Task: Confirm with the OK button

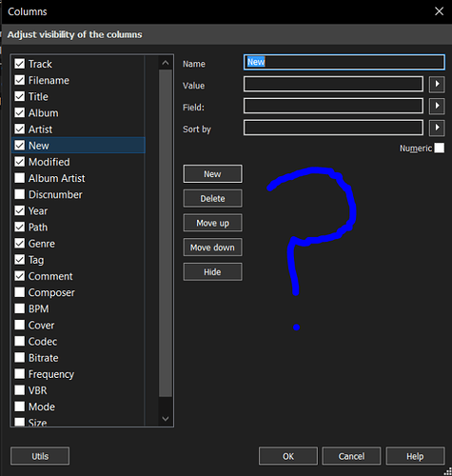Action: coord(288,456)
